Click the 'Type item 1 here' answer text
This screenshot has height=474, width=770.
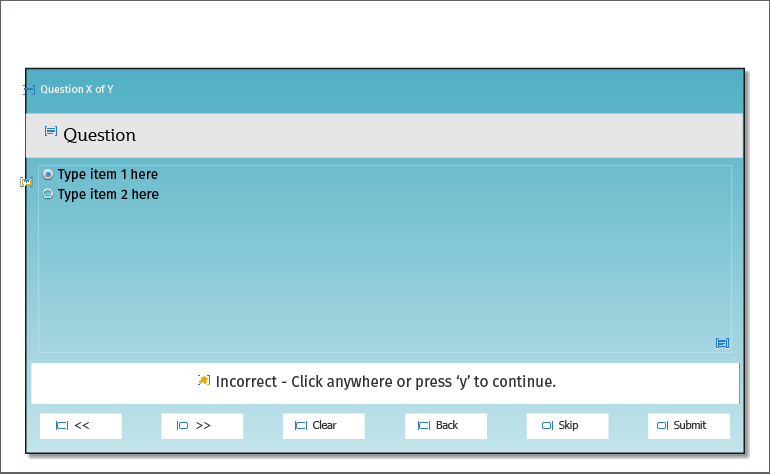(x=108, y=174)
